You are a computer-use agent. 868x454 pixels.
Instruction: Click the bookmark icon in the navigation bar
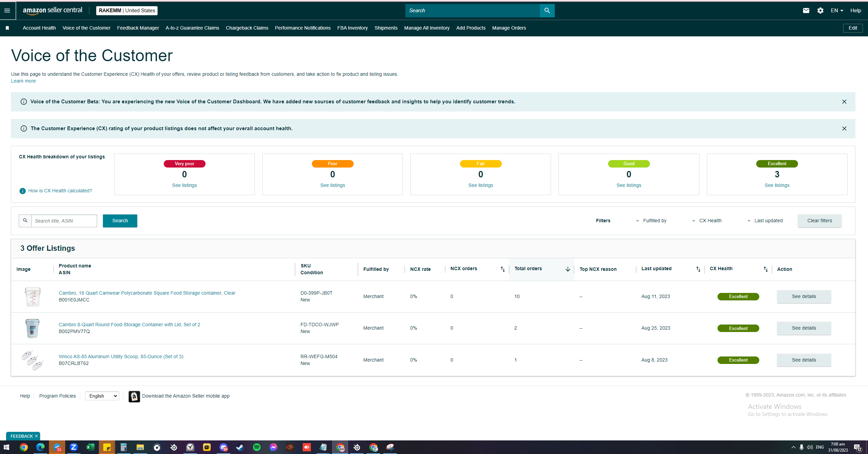click(x=7, y=28)
